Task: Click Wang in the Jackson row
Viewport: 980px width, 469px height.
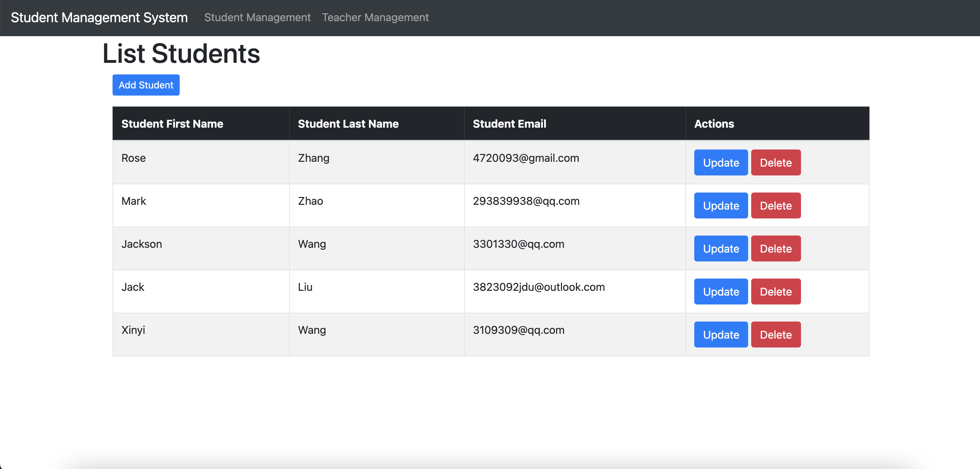Action: [312, 244]
